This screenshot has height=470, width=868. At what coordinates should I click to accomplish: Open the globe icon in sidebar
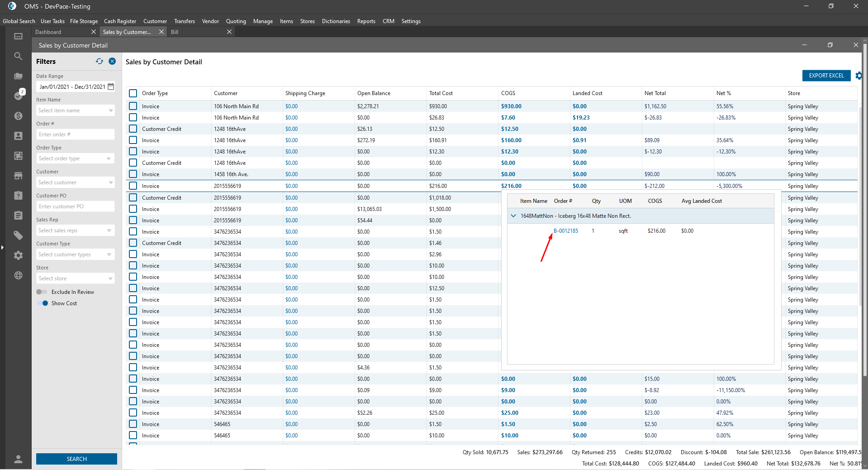(x=18, y=275)
